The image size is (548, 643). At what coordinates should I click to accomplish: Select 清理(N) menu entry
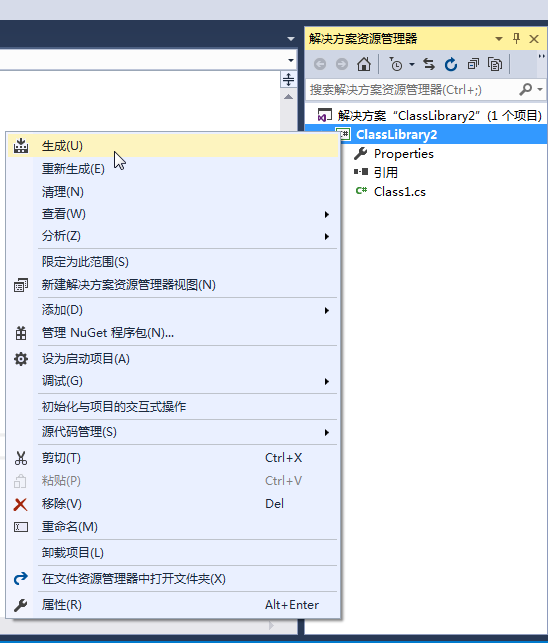point(173,192)
